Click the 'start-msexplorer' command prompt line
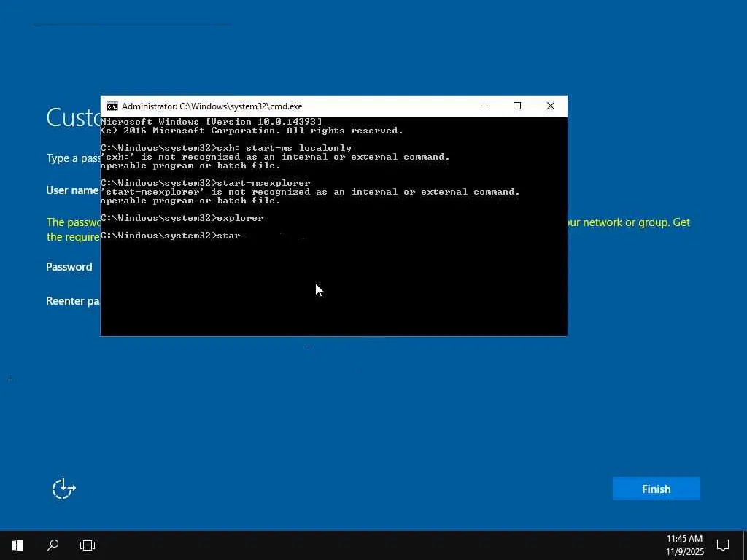 pyautogui.click(x=205, y=183)
